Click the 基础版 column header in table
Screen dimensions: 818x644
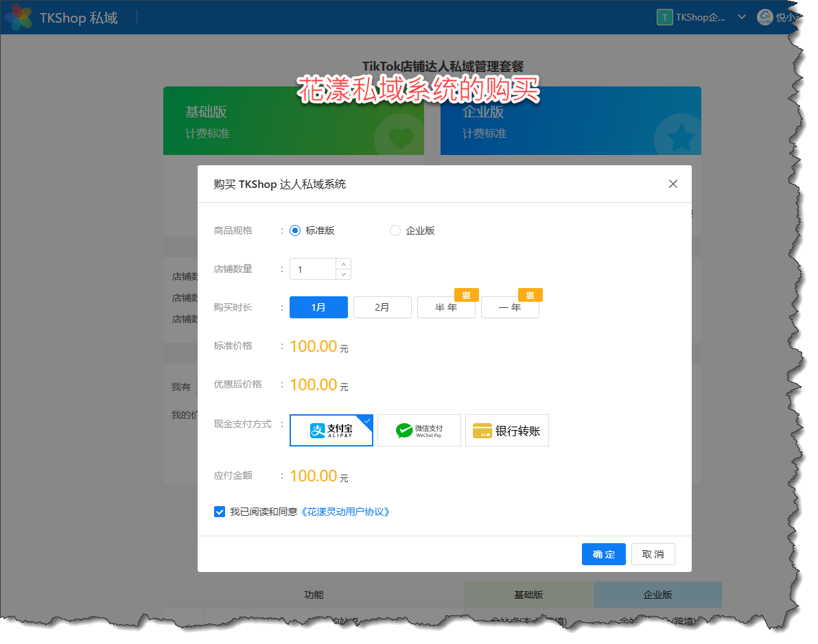[x=528, y=595]
